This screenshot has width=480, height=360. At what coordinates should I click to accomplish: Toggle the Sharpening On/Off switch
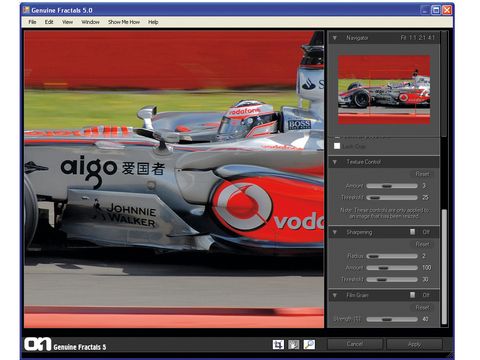[413, 232]
